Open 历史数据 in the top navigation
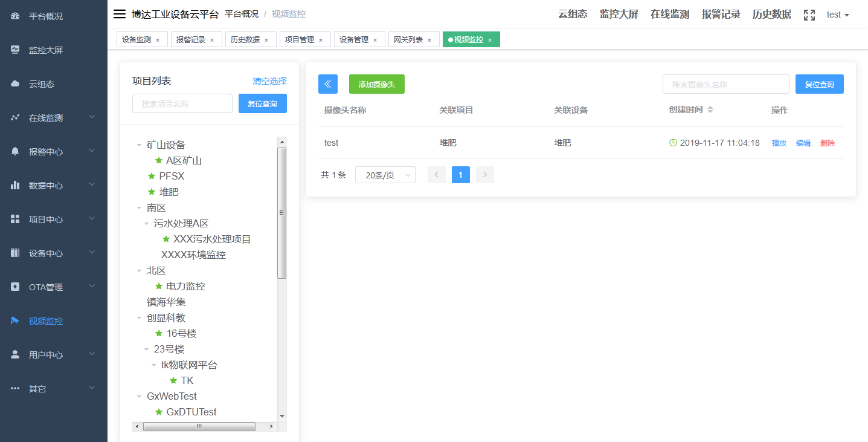The image size is (868, 442). click(771, 15)
